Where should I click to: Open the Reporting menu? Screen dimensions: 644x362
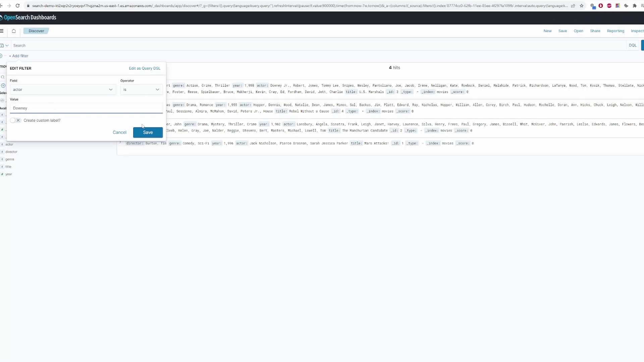click(615, 31)
